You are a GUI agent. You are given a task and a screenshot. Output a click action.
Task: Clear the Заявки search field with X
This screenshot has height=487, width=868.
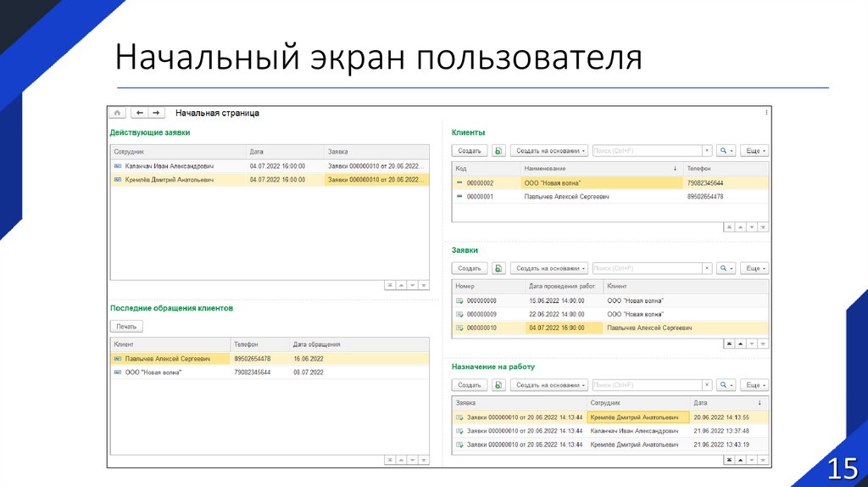pos(707,268)
